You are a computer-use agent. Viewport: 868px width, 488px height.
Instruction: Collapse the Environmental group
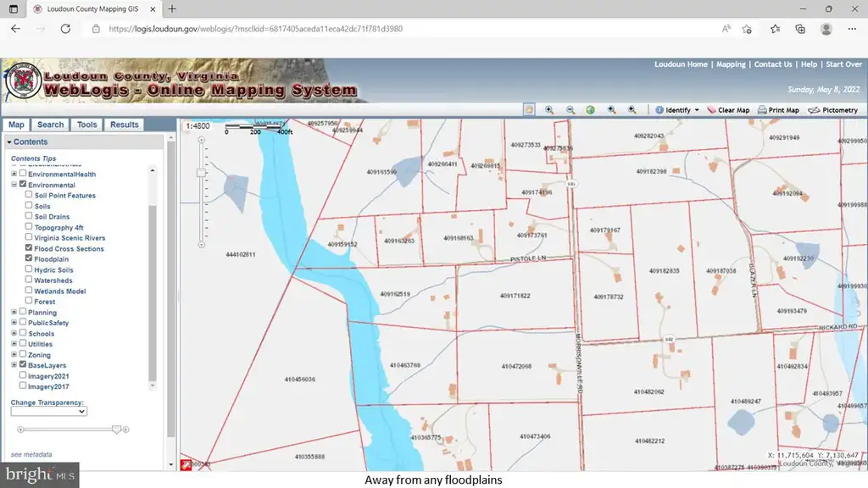coord(14,184)
